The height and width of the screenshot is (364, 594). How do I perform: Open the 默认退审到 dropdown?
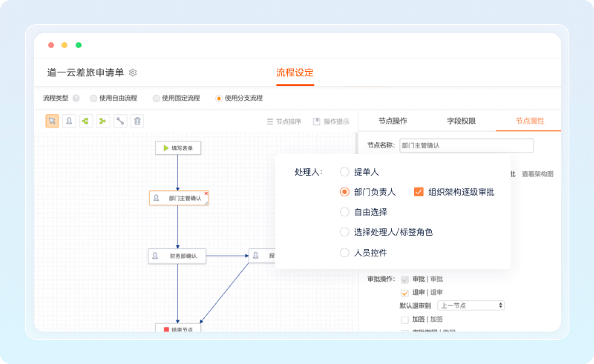pyautogui.click(x=470, y=305)
